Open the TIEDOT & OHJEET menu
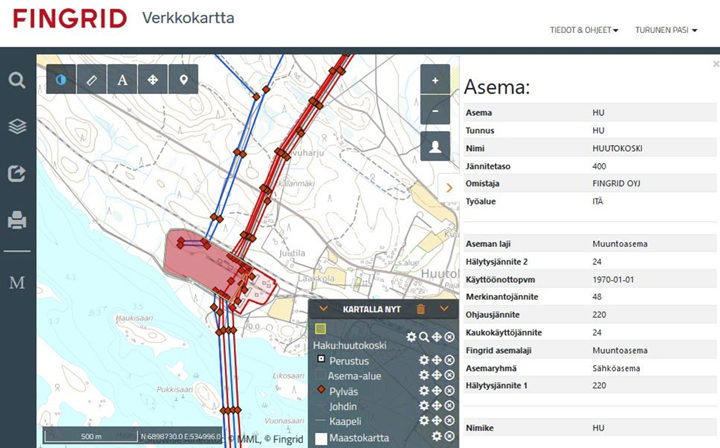The image size is (720, 448). pos(584,30)
